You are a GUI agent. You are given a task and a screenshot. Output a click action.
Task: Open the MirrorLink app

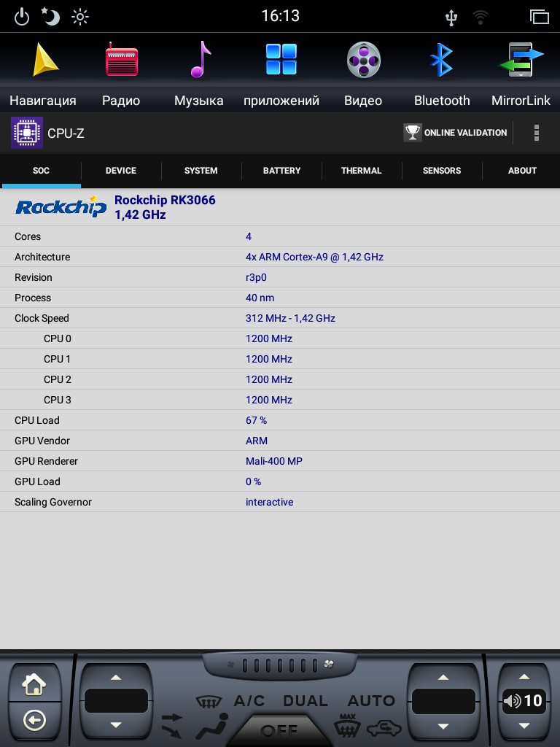521,74
